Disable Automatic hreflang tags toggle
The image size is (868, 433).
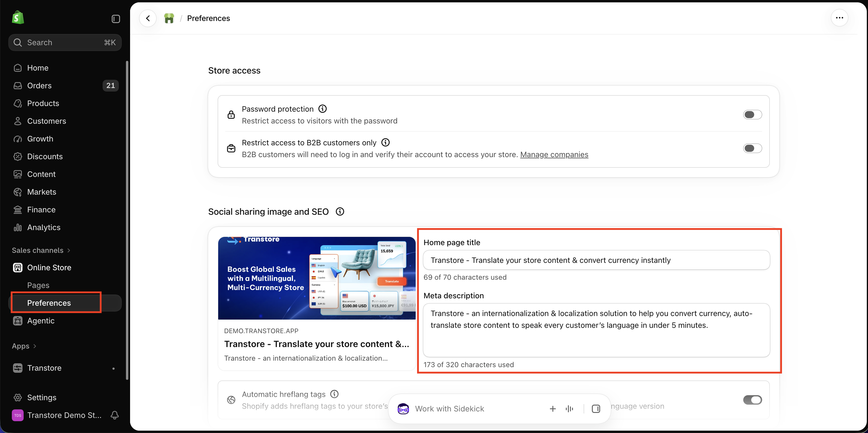[x=752, y=400]
